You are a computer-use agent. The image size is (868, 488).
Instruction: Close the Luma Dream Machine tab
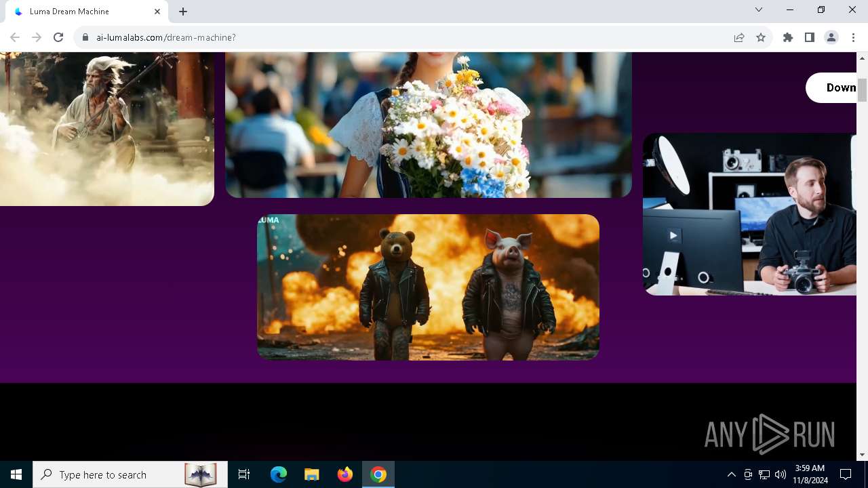[x=157, y=12]
